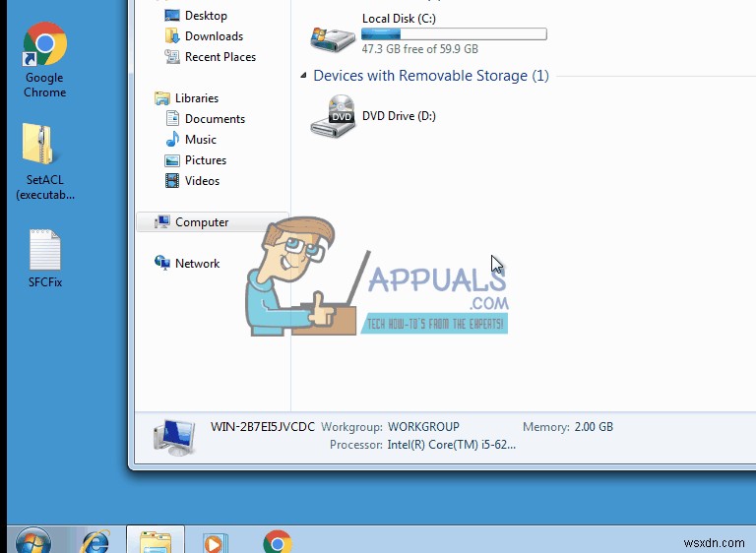Select the Local Disk (C:) drive icon

point(333,37)
